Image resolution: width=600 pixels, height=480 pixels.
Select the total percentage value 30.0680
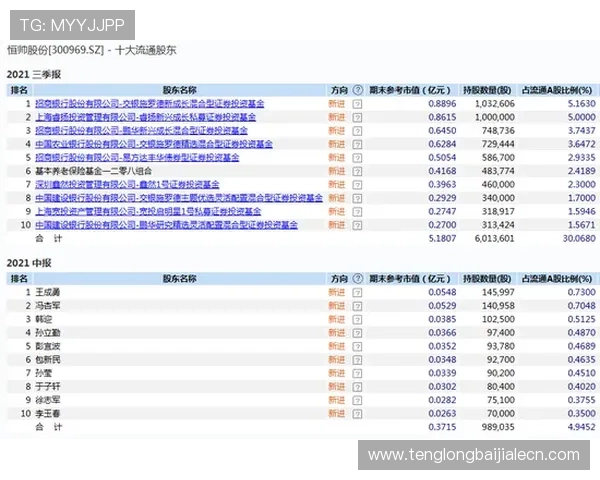[x=579, y=238]
